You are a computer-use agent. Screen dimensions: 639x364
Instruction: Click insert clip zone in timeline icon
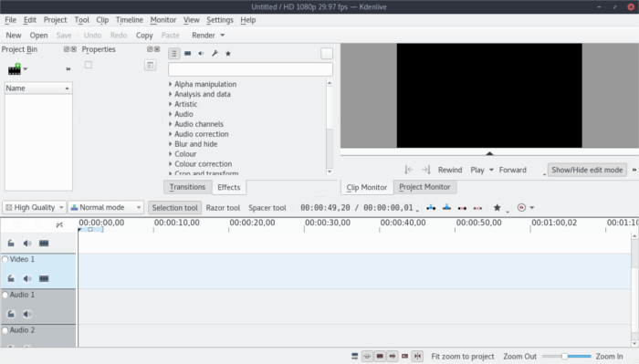431,208
